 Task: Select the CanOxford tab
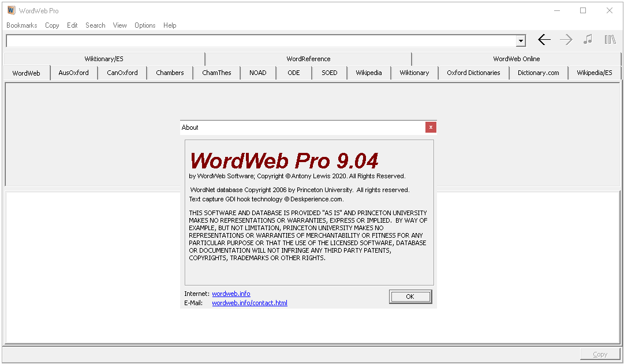(x=122, y=73)
